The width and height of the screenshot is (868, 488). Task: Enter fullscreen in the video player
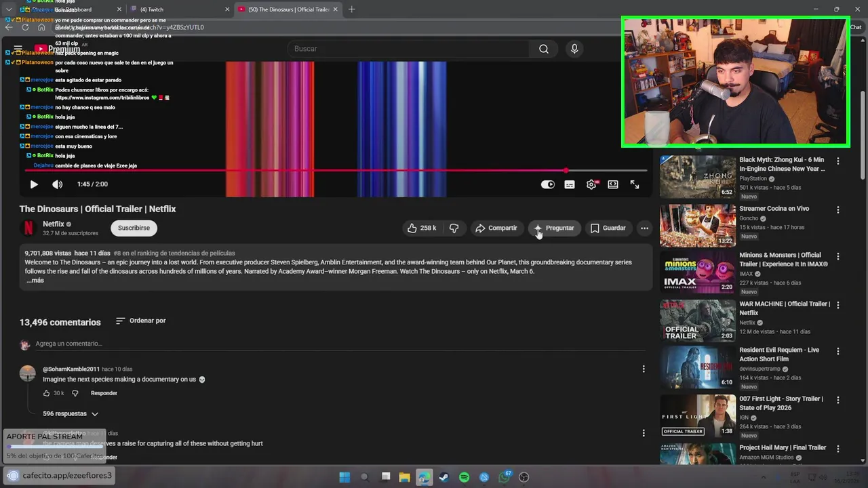point(635,184)
